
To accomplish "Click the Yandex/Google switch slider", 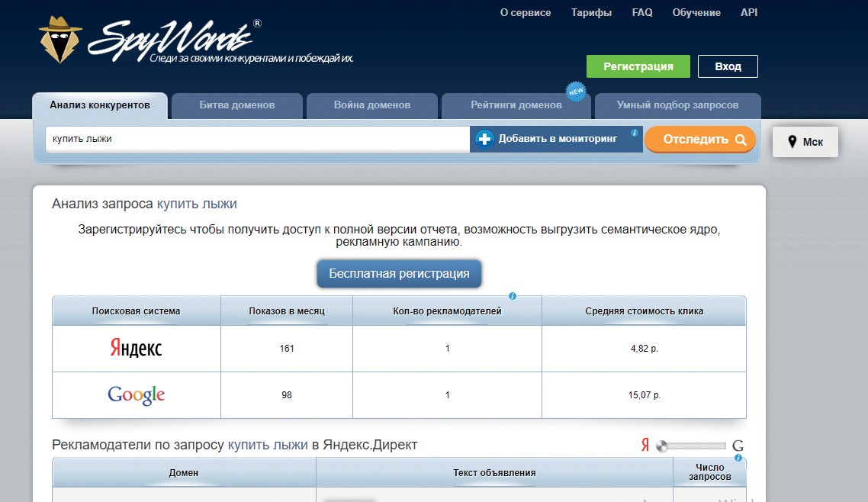I will tap(692, 446).
